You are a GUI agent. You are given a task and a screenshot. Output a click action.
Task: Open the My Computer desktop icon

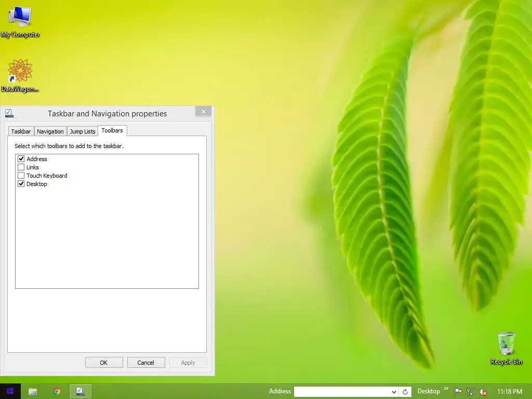pyautogui.click(x=20, y=21)
